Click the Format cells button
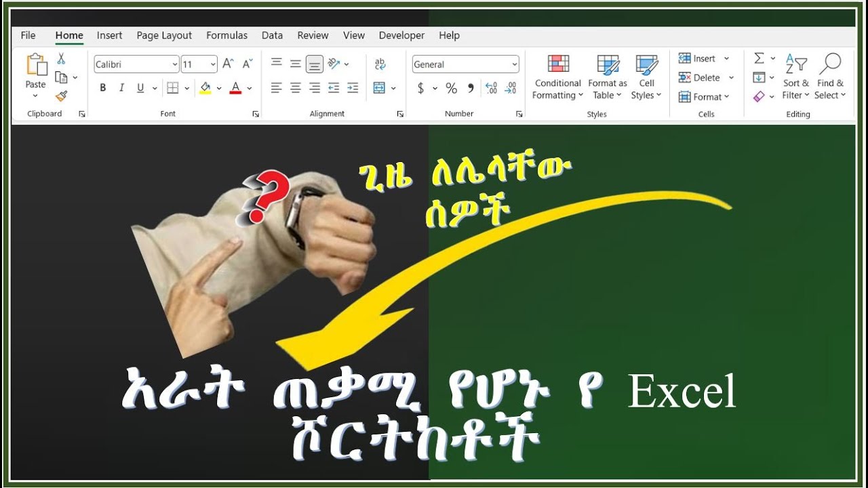868x488 pixels. click(x=704, y=97)
